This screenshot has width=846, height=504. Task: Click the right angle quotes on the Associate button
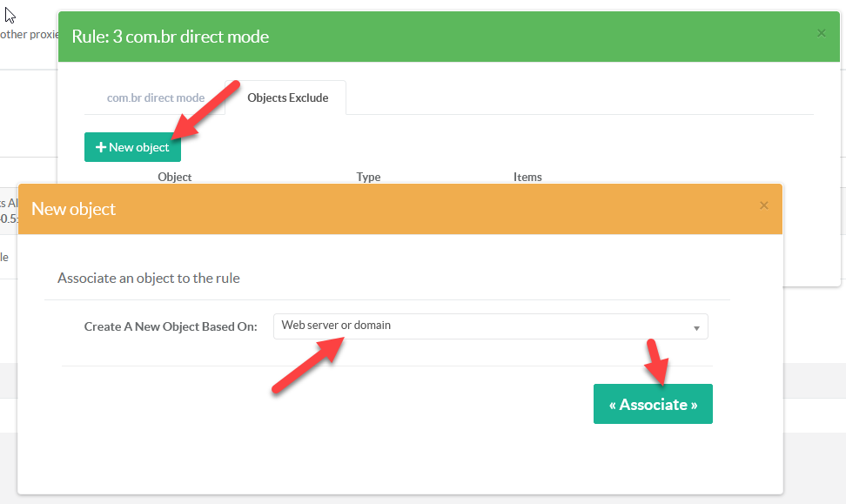click(694, 405)
